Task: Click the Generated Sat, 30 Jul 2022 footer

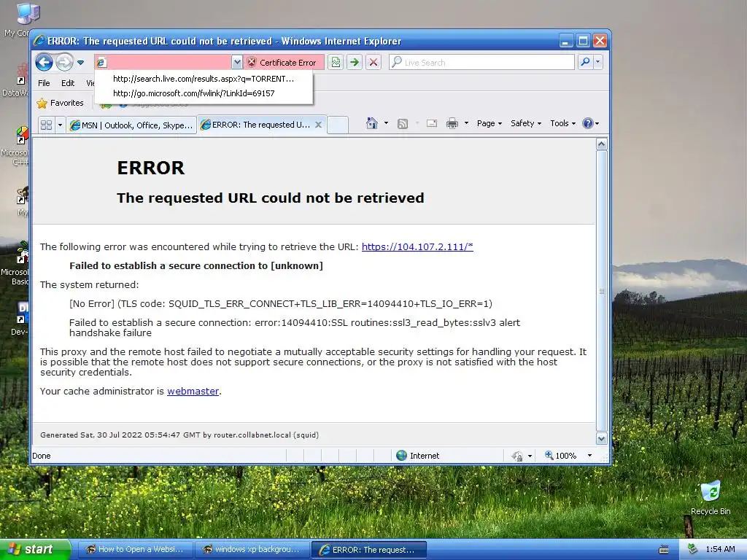Action: [x=179, y=435]
